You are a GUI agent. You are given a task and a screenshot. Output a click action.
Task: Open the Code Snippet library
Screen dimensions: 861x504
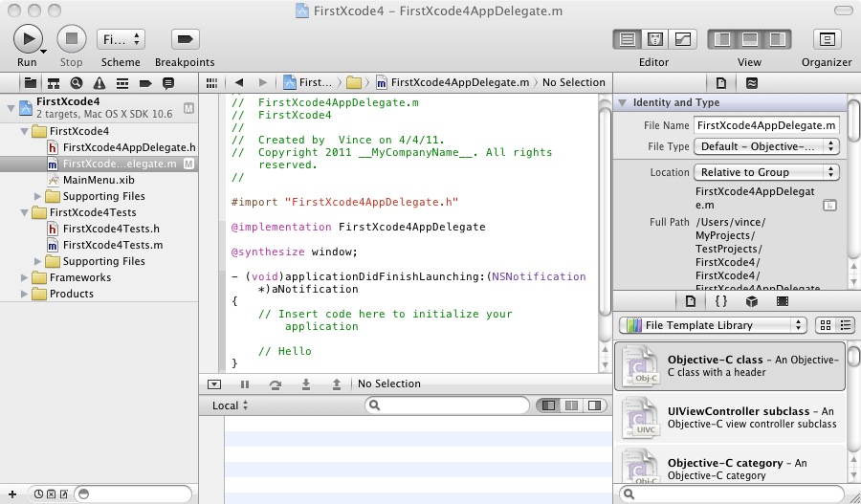pyautogui.click(x=721, y=301)
